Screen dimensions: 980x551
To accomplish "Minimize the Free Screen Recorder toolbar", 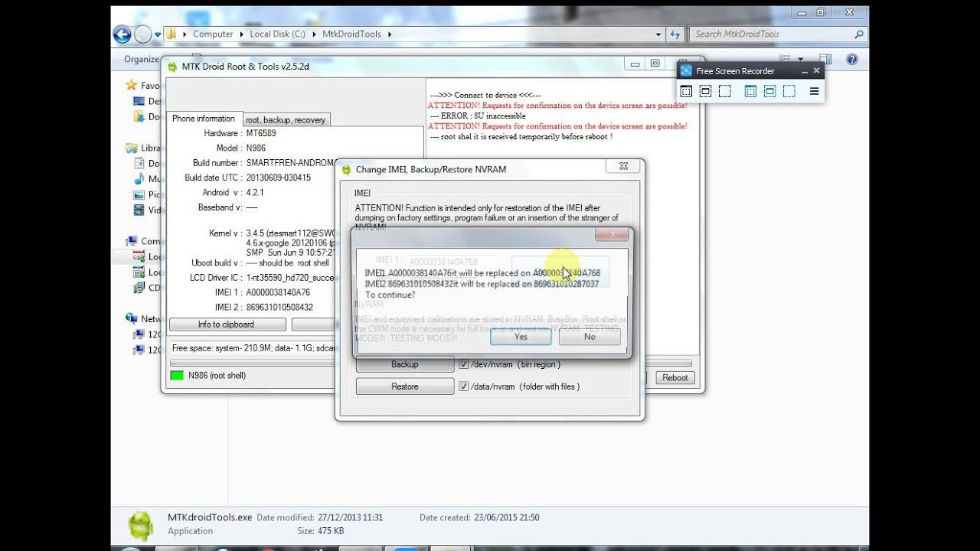I will coord(804,71).
